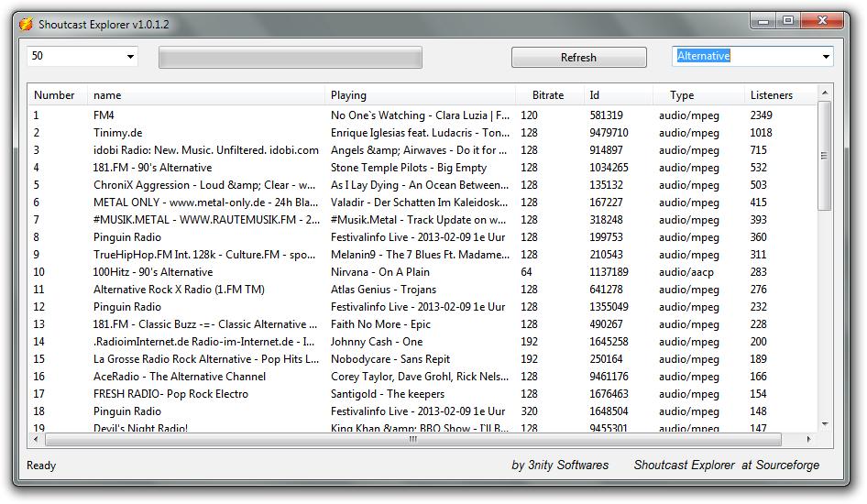Click station Id 1137189
This screenshot has width=867, height=504.
[x=609, y=272]
